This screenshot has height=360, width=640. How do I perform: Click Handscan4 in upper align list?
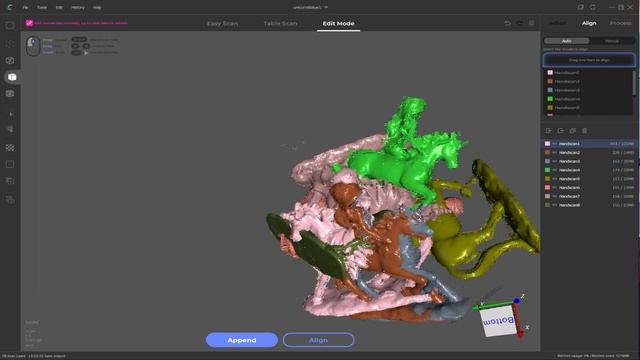567,99
